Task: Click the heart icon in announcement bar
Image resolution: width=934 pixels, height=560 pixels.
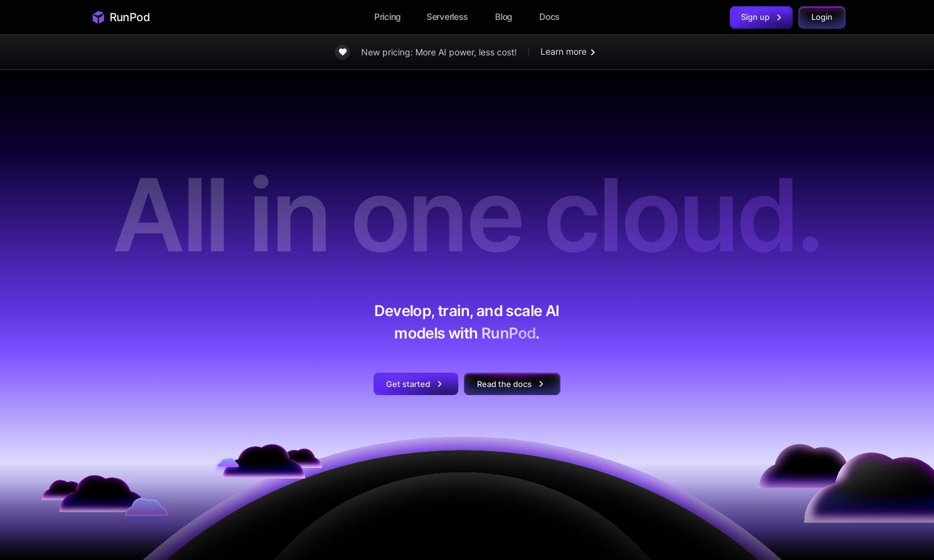Action: pyautogui.click(x=342, y=52)
